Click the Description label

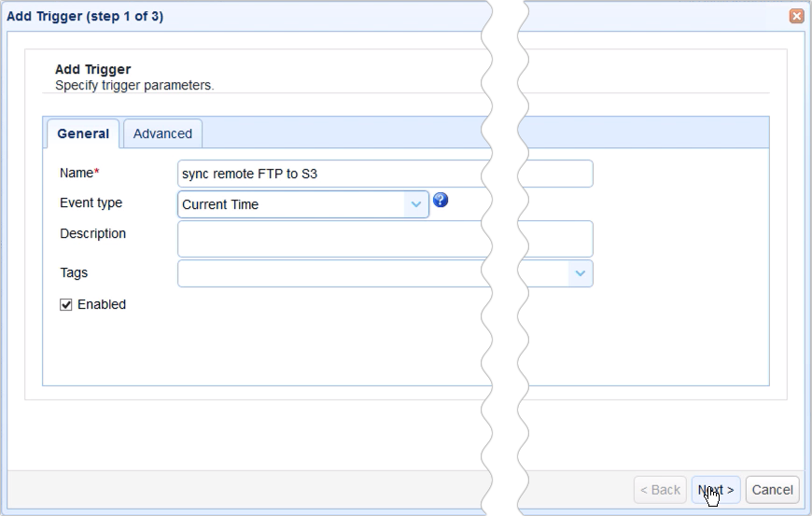(x=92, y=233)
